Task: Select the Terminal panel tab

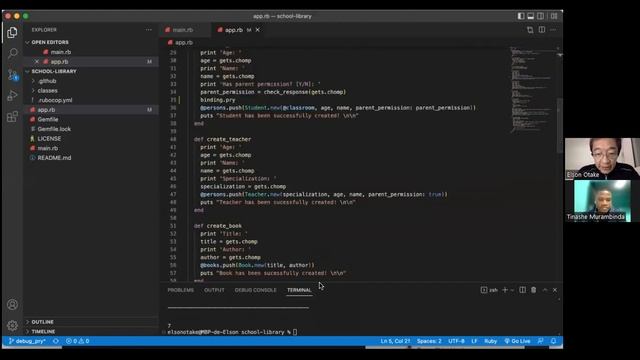Action: click(299, 290)
